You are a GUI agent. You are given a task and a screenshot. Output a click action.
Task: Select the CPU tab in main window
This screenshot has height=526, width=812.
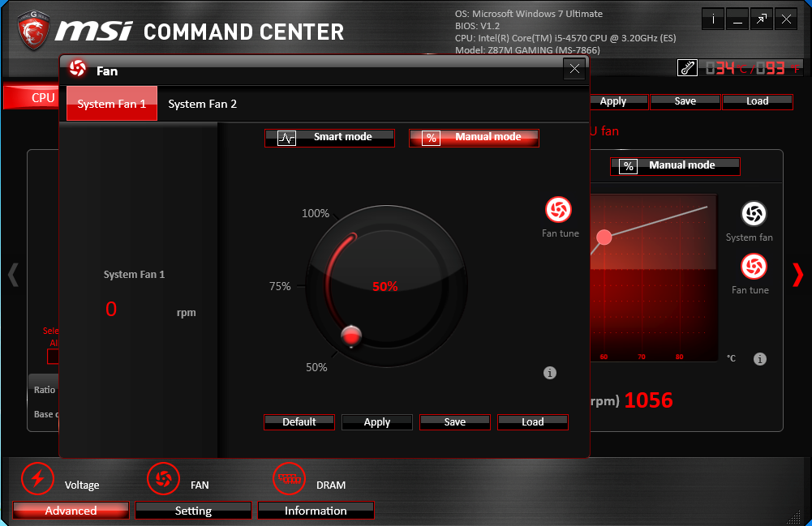32,97
